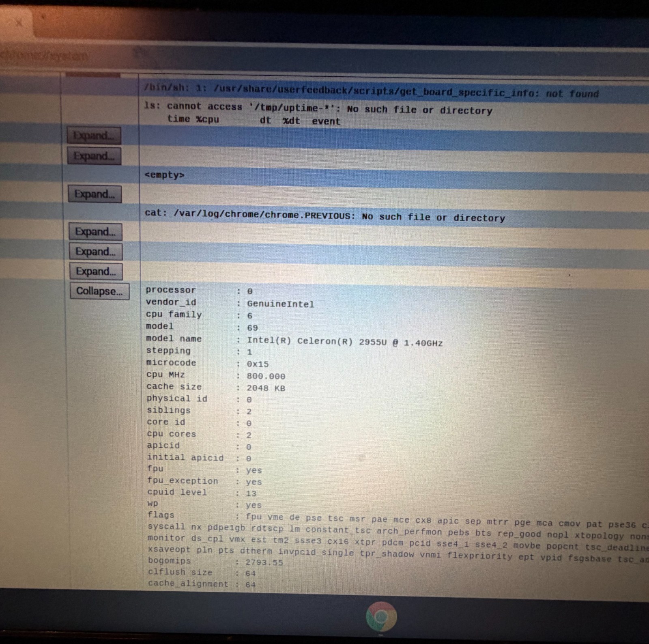The width and height of the screenshot is (649, 644).
Task: Click the flags line starting 'syscall nx pdpe1gb'
Action: tap(398, 531)
